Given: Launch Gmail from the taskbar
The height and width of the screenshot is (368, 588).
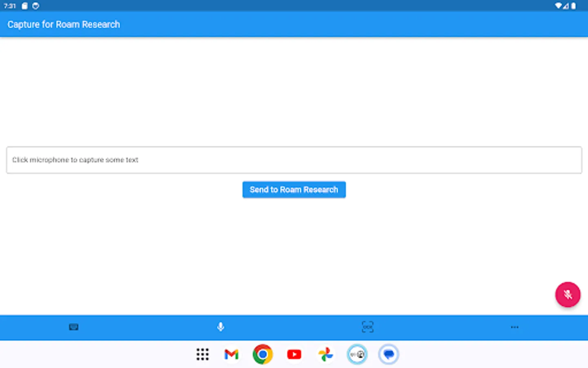Looking at the screenshot, I should [x=232, y=355].
